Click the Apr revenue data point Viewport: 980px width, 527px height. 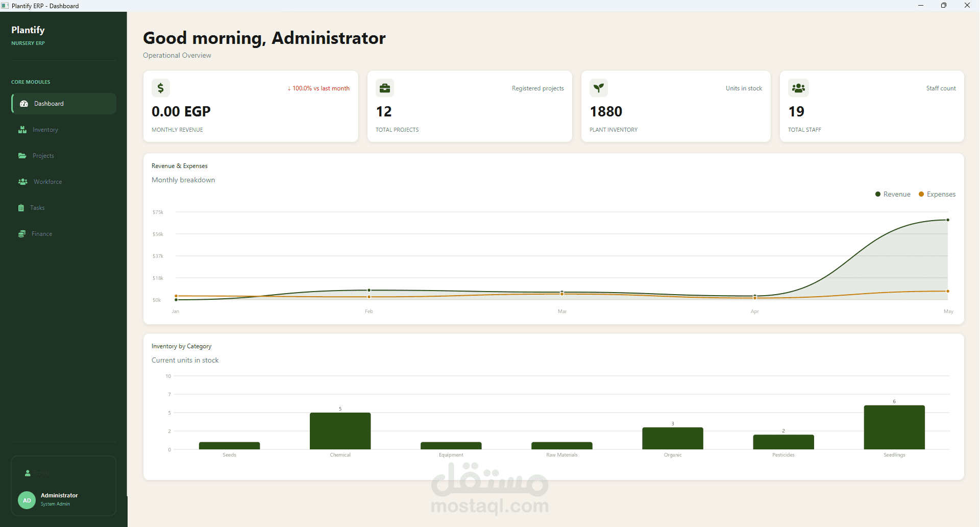coord(755,296)
